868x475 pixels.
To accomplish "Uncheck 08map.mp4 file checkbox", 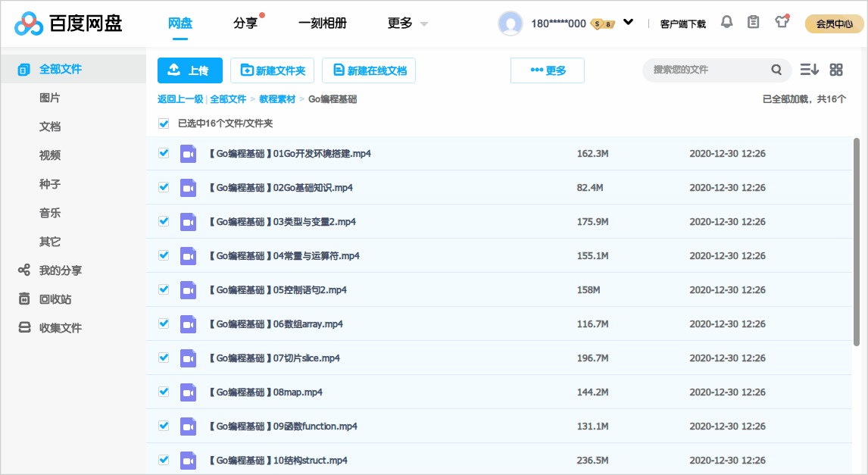I will pyautogui.click(x=164, y=392).
